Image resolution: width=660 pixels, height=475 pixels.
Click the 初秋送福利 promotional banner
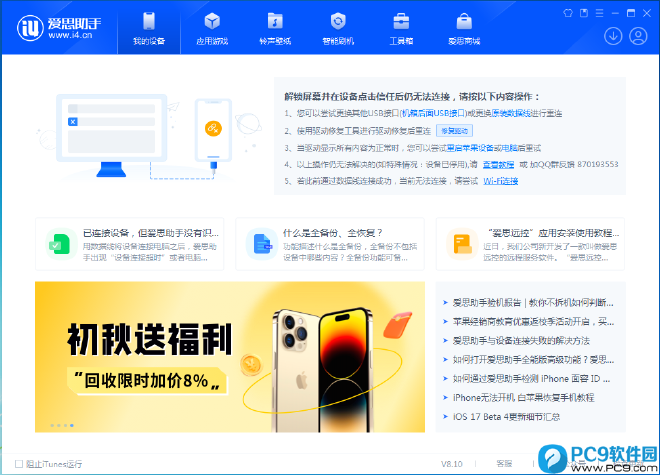pos(230,357)
